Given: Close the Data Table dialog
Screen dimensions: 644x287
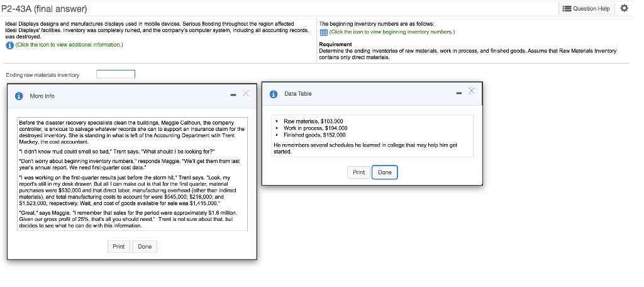Looking at the screenshot, I should click(472, 91).
